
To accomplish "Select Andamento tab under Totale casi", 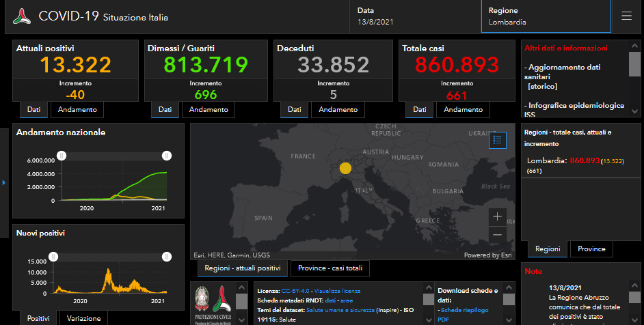I will click(x=463, y=109).
